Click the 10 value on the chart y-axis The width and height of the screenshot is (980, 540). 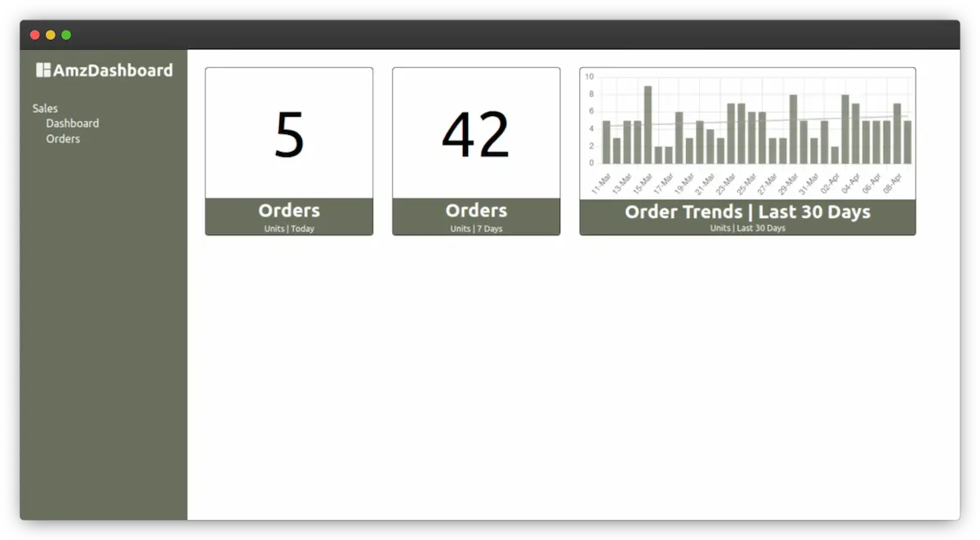pos(590,76)
